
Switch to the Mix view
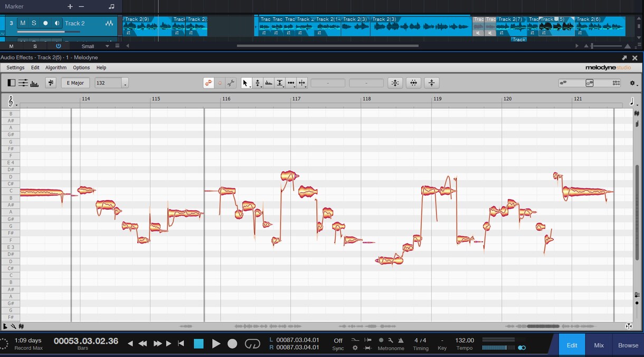(x=599, y=345)
